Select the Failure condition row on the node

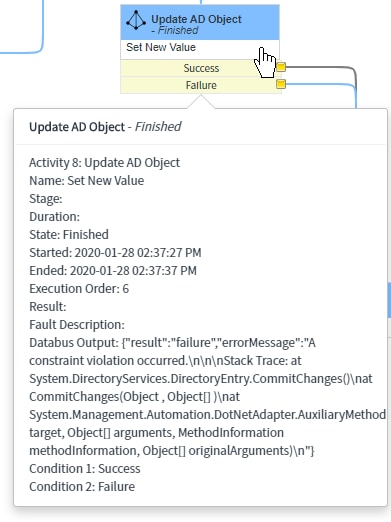(200, 85)
